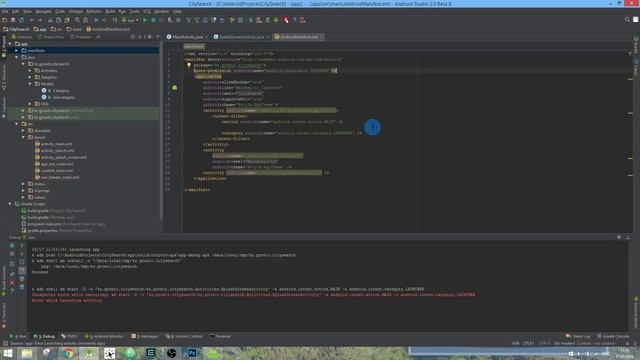The width and height of the screenshot is (640, 360).
Task: Click the Paste toolbar icon
Action: [x=67, y=20]
